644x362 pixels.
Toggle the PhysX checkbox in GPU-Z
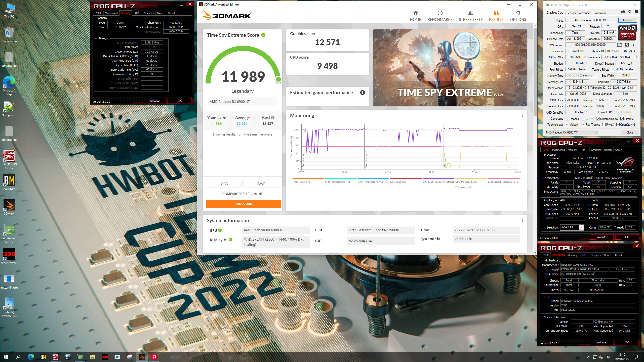click(x=604, y=125)
